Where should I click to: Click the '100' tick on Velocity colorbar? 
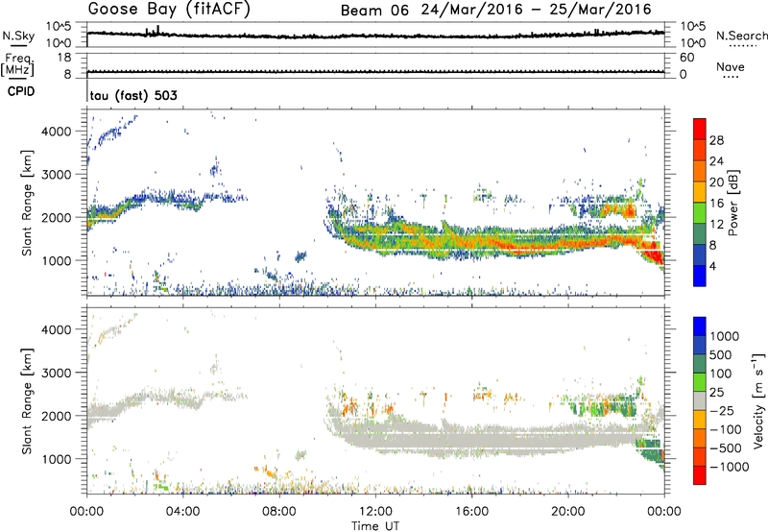tap(721, 374)
